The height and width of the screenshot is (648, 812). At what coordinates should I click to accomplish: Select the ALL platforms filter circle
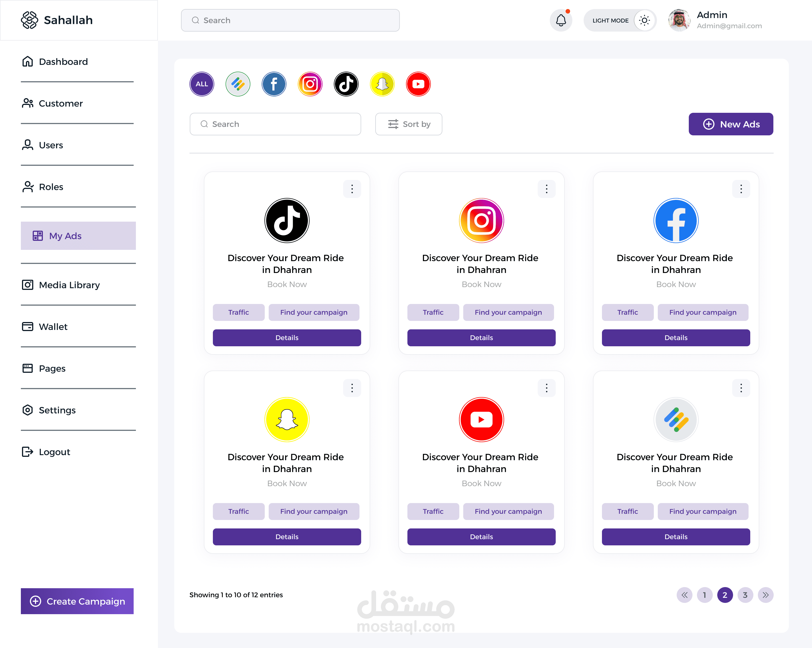pos(202,84)
